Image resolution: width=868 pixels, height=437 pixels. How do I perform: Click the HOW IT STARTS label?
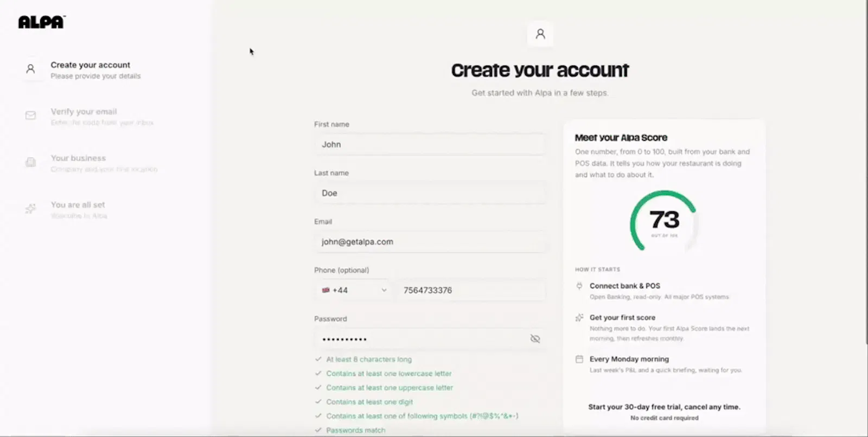pyautogui.click(x=597, y=269)
